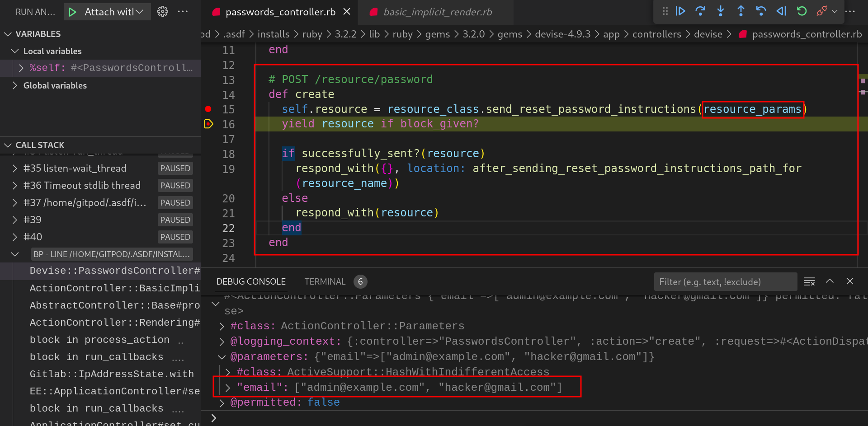
Task: Clear the debug console output
Action: click(x=809, y=281)
